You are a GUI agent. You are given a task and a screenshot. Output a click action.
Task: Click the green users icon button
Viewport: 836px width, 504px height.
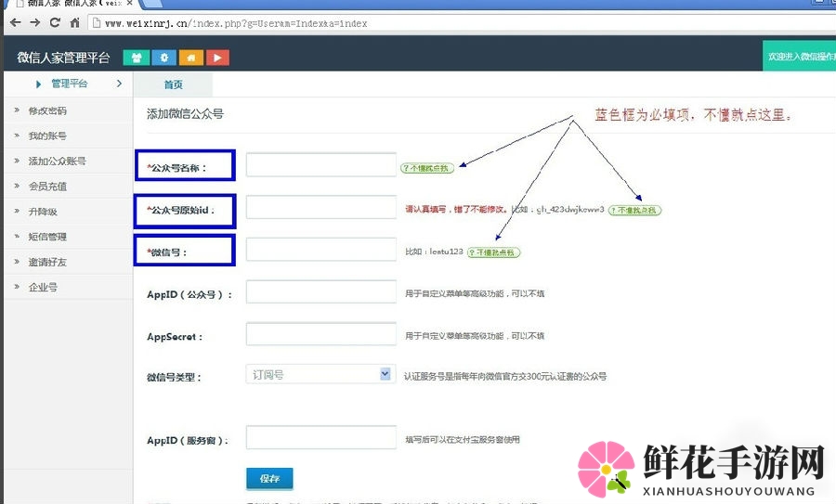136,58
